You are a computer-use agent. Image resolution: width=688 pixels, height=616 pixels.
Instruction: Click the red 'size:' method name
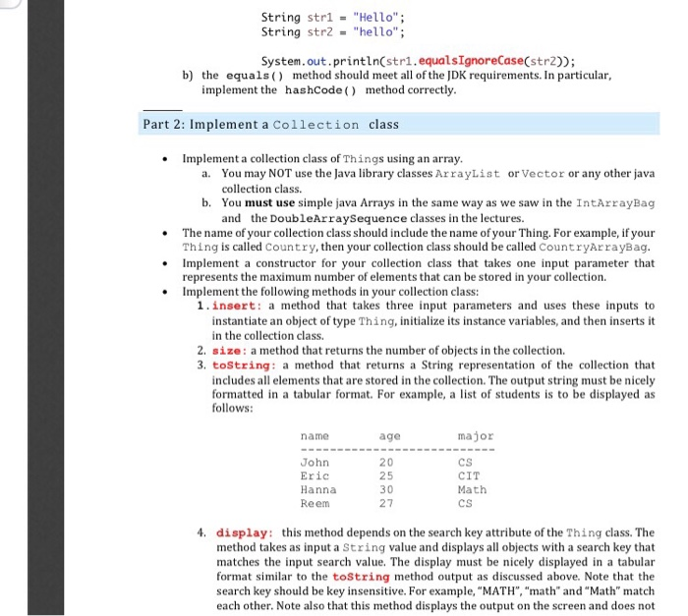pyautogui.click(x=229, y=351)
